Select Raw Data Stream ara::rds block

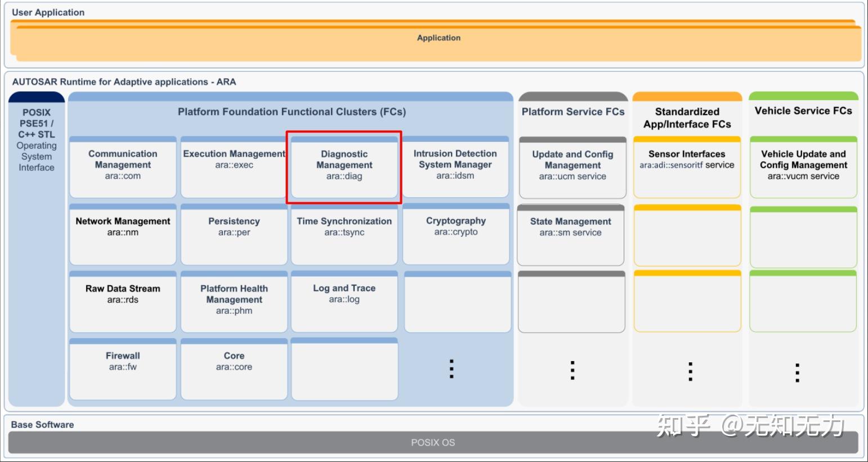tap(123, 302)
